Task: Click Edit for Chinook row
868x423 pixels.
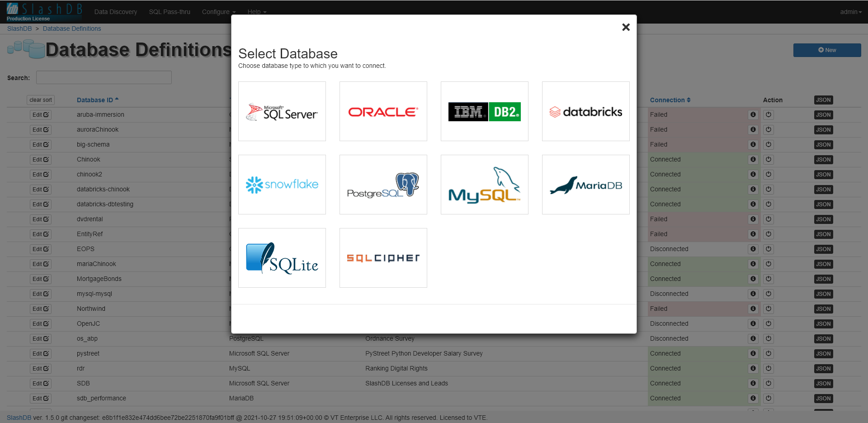Action: tap(41, 160)
